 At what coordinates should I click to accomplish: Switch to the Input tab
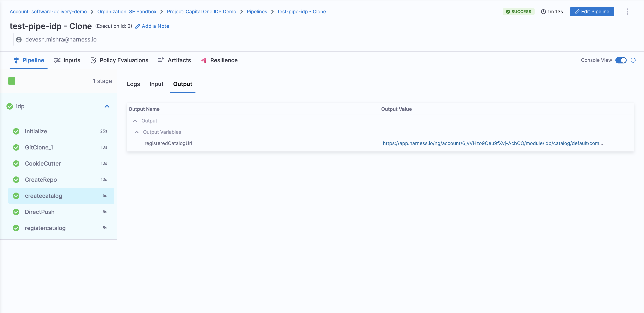[x=157, y=84]
